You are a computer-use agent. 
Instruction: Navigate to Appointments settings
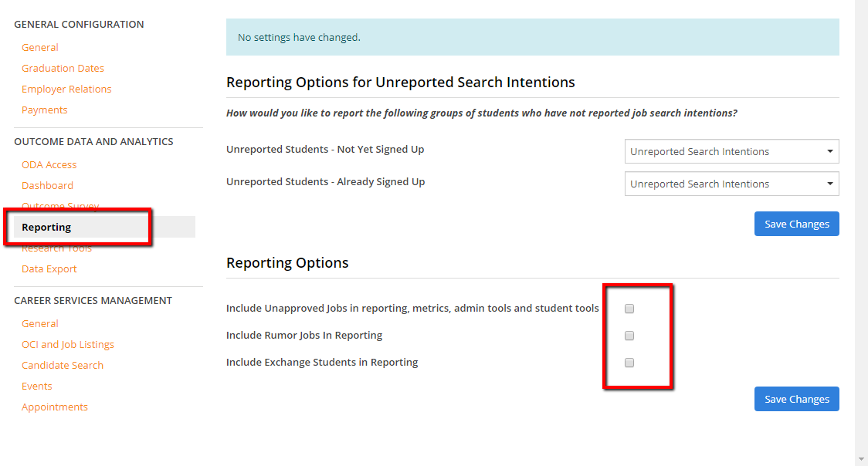(x=55, y=407)
